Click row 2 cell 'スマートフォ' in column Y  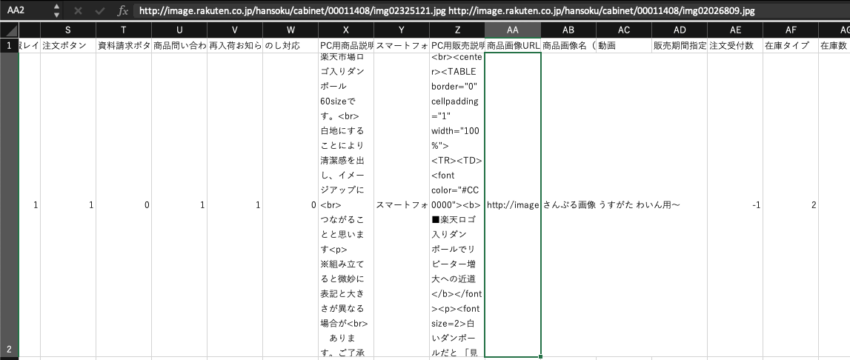pyautogui.click(x=402, y=205)
